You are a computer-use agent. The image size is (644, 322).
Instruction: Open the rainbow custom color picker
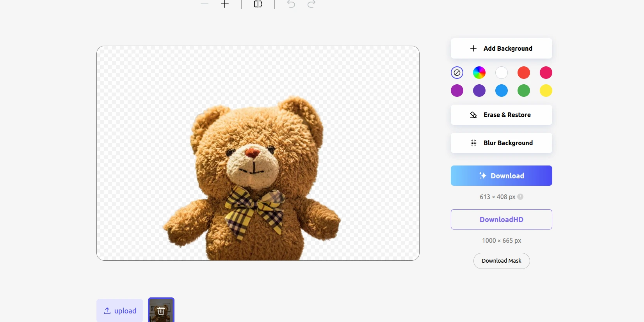coord(479,73)
